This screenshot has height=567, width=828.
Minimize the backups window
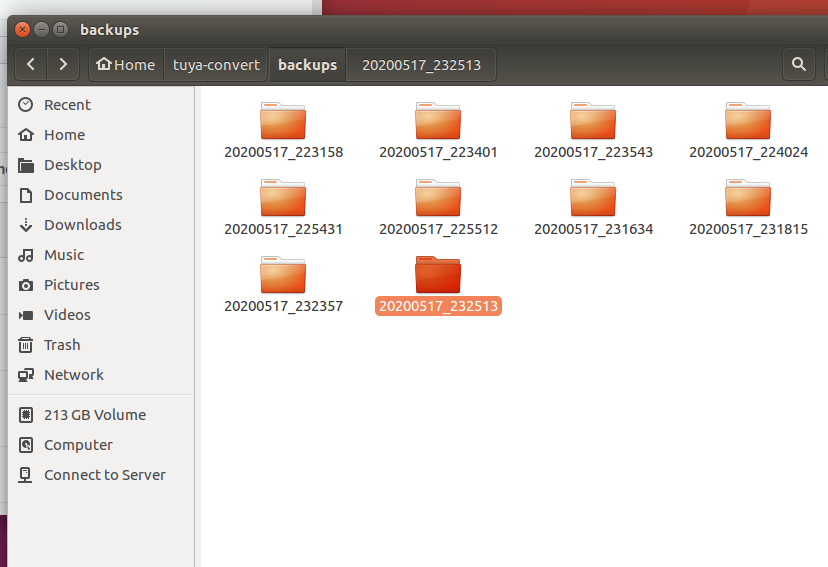coord(41,30)
